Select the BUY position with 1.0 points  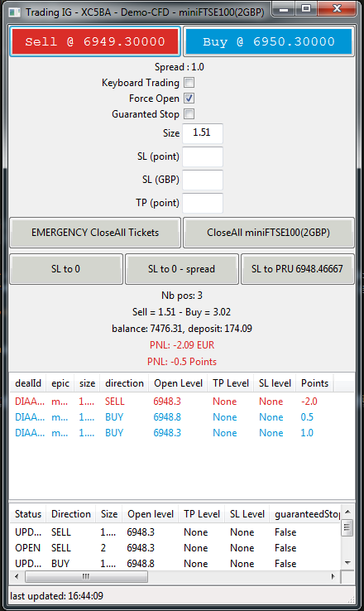[x=182, y=433]
